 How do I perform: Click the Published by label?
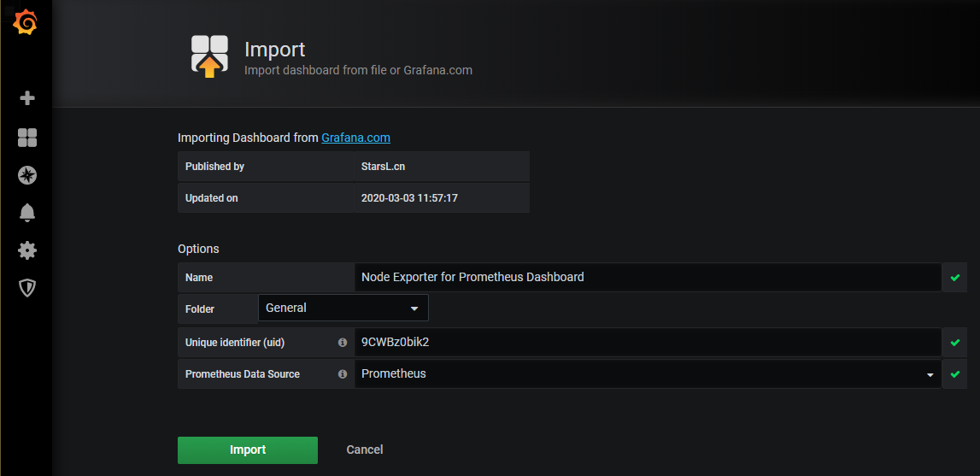215,167
